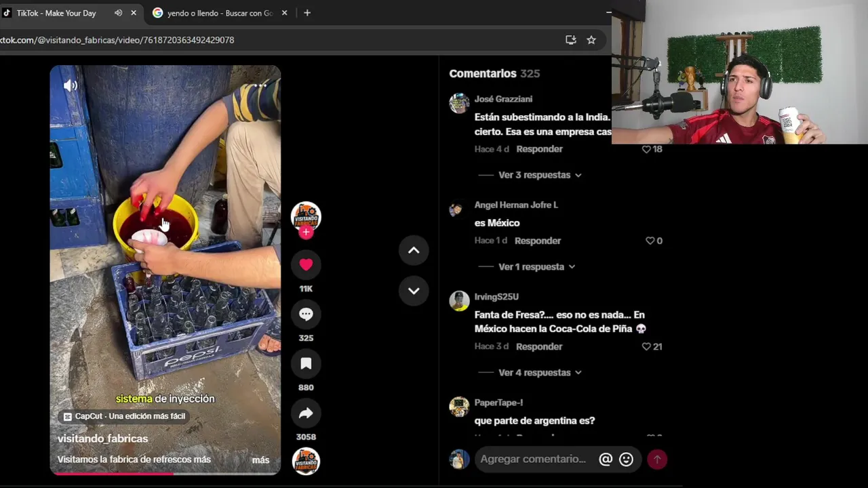Image resolution: width=868 pixels, height=488 pixels.
Task: Insert a mention with the @ icon
Action: pos(606,460)
